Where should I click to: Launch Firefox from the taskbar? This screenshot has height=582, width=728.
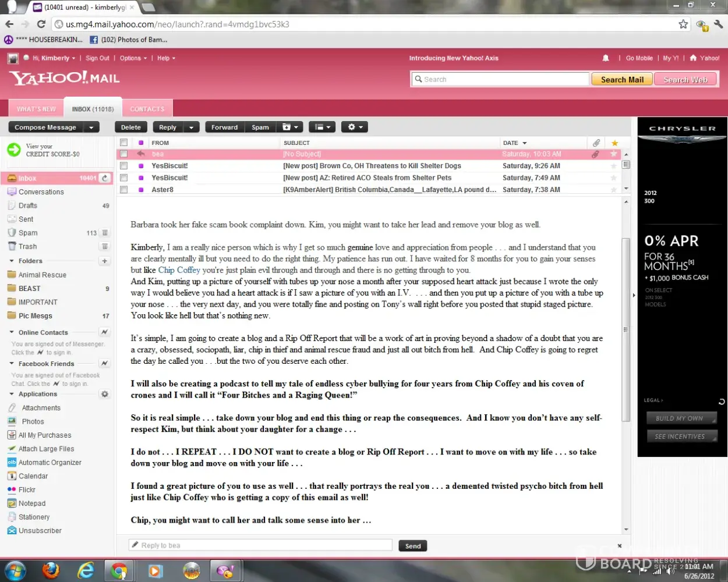(x=51, y=570)
